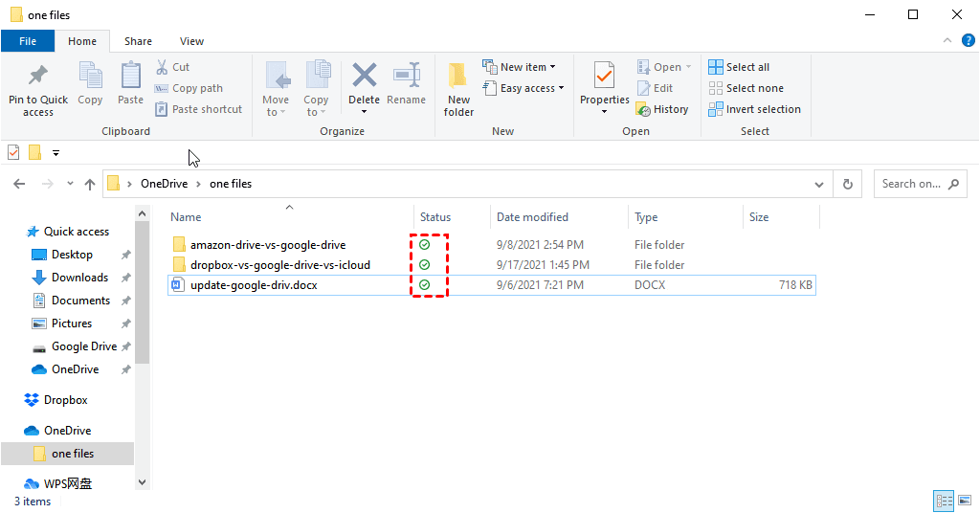
Task: Open the Move to menu
Action: (x=276, y=89)
